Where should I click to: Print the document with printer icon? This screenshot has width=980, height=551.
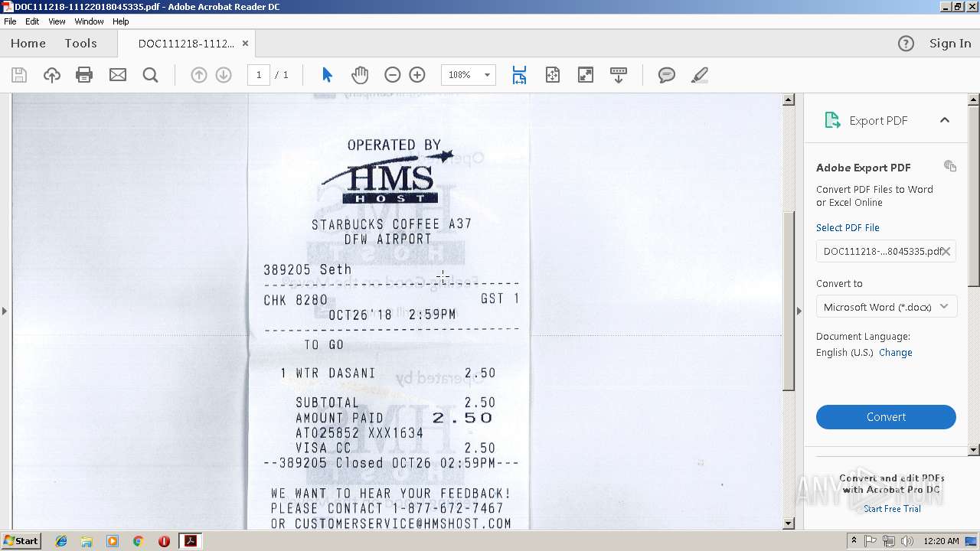84,75
